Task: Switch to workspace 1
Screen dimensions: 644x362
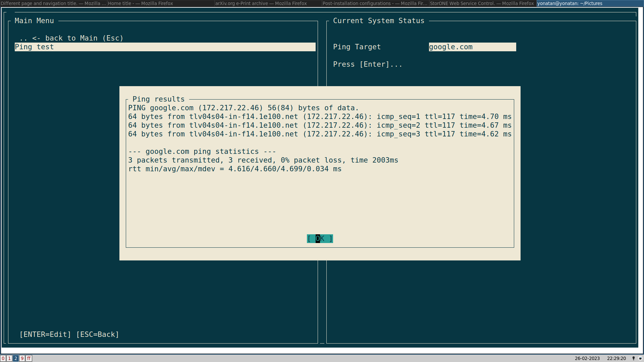Action: pos(9,358)
